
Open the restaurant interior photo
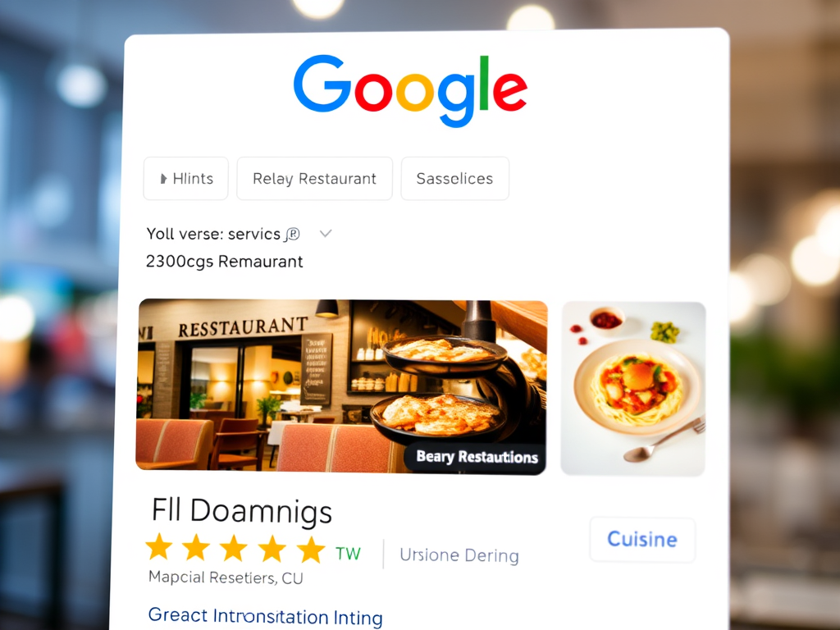[x=342, y=386]
